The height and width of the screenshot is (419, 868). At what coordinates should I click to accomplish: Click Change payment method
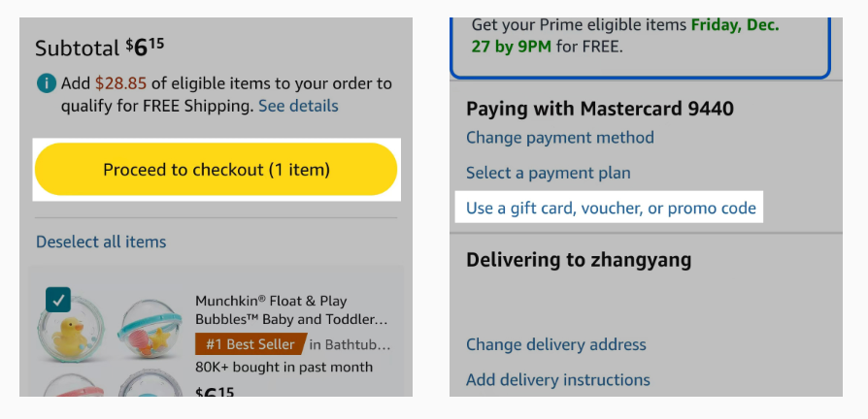pos(560,138)
